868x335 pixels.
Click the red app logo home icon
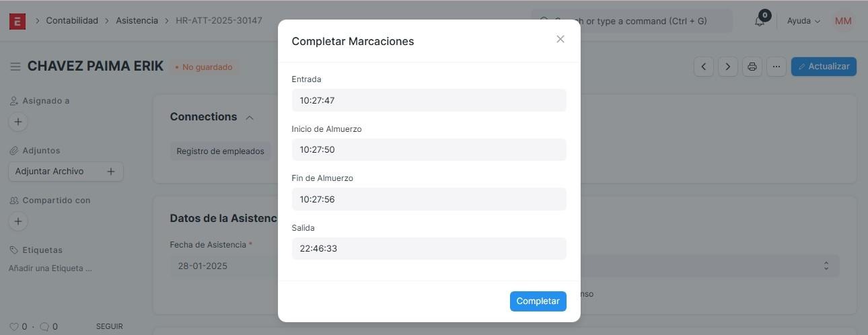point(17,21)
